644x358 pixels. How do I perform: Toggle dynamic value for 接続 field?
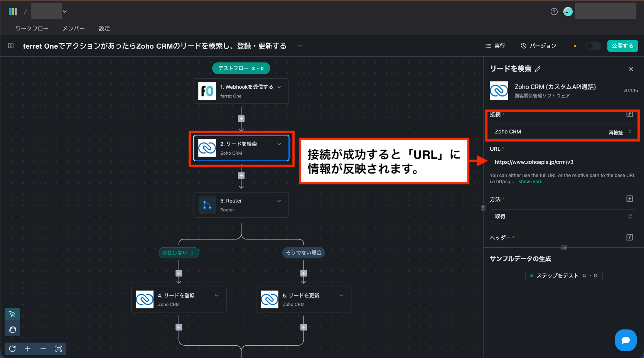(630, 114)
